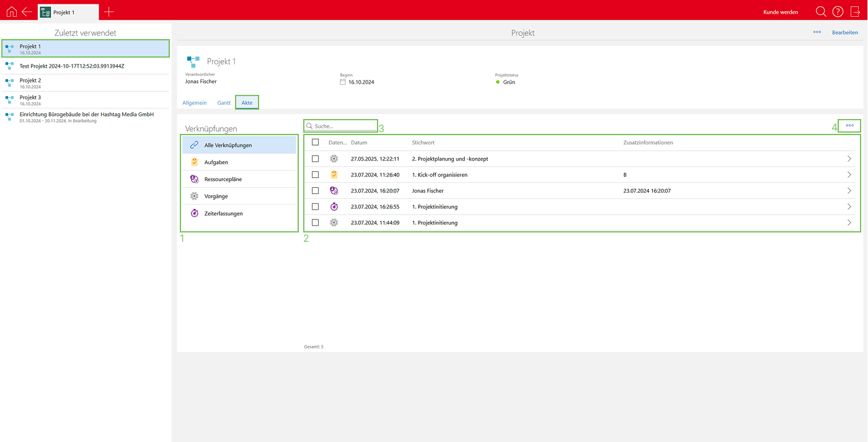Select checkbox of Jonas Fischer row
This screenshot has width=868, height=442.
(x=316, y=191)
